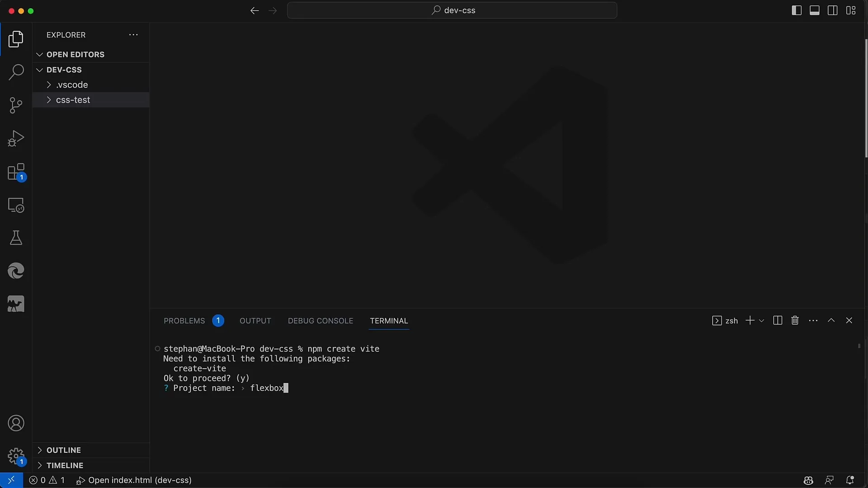
Task: Select the TERMINAL tab
Action: [x=389, y=321]
